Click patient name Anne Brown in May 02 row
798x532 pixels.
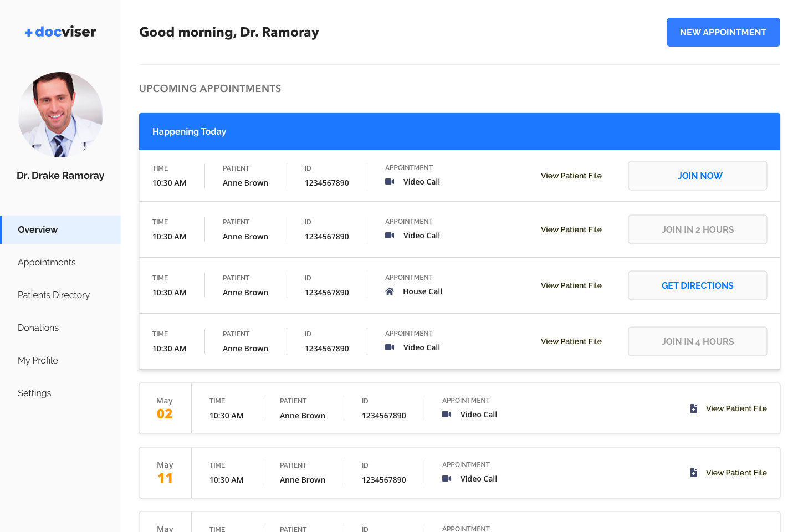coord(303,416)
